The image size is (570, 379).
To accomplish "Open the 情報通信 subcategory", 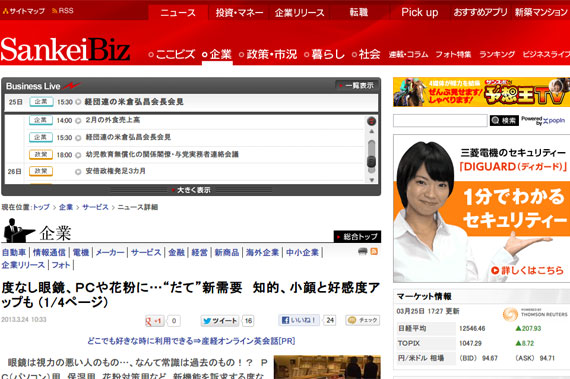I will [x=49, y=253].
